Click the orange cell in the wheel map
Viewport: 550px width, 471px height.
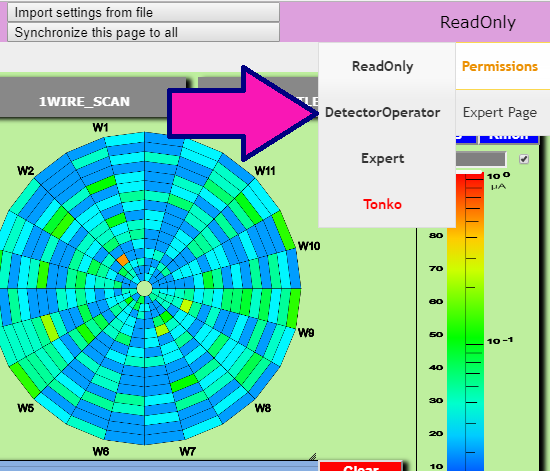123,261
